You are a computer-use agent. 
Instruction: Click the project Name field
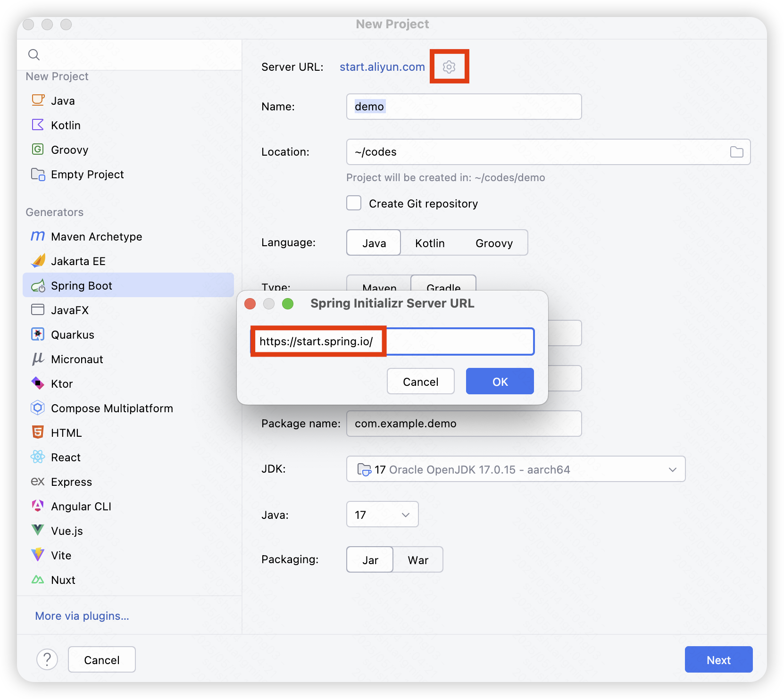click(464, 107)
